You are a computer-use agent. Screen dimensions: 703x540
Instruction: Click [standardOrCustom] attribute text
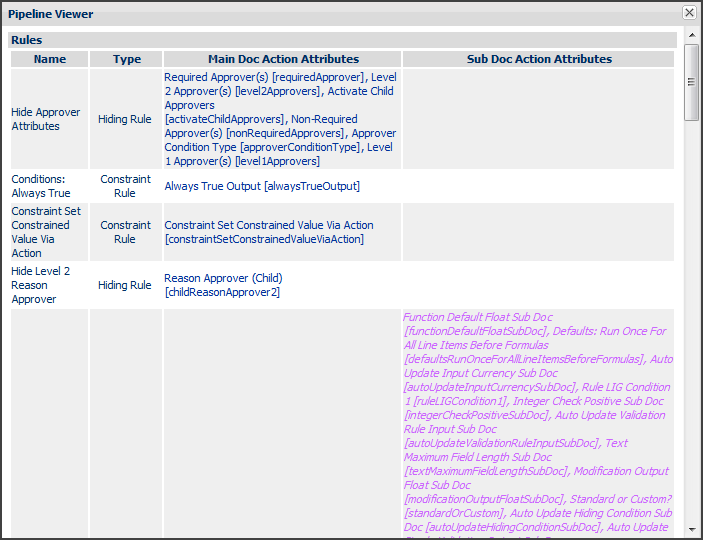[x=453, y=513]
